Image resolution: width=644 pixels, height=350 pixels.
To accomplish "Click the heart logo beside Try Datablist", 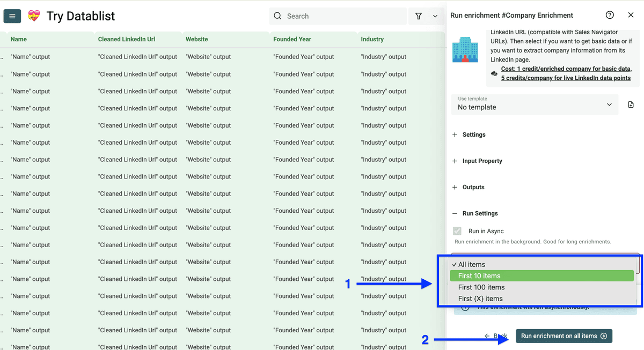I will pos(34,16).
